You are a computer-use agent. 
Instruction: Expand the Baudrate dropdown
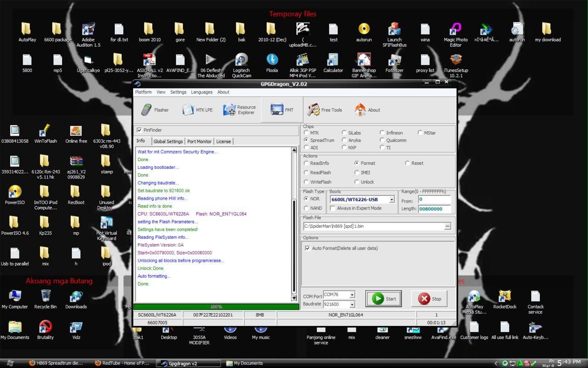352,305
